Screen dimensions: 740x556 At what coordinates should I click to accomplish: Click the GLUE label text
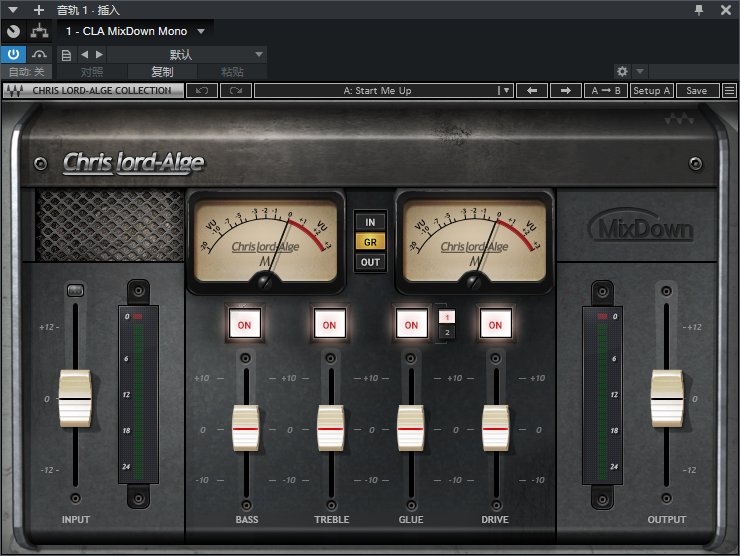[x=411, y=520]
